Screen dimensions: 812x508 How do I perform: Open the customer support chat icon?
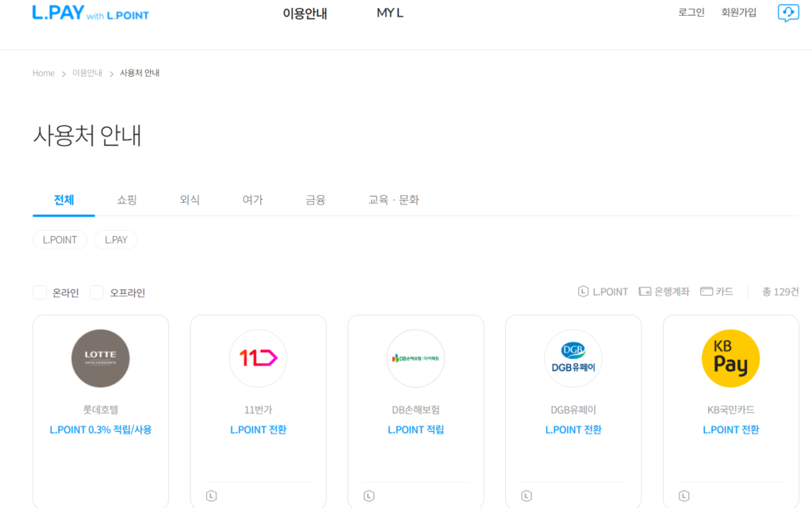tap(787, 13)
